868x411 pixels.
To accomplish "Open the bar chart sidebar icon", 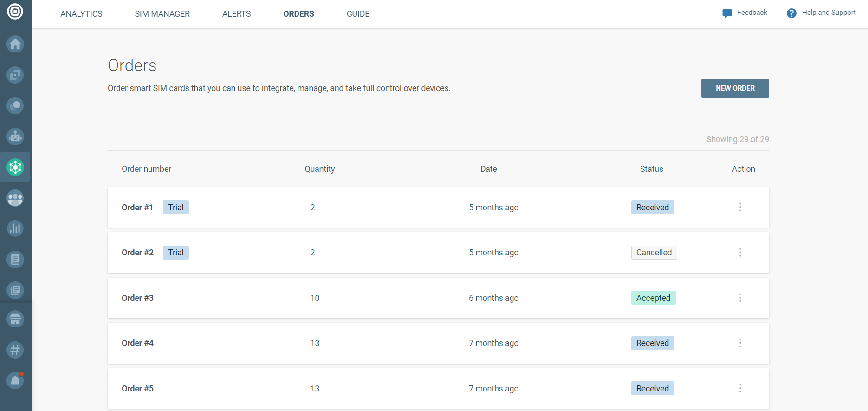I will tap(15, 228).
